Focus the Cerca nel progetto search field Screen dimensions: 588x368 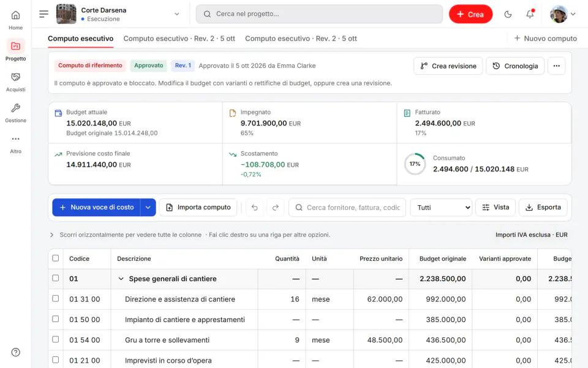pos(320,14)
